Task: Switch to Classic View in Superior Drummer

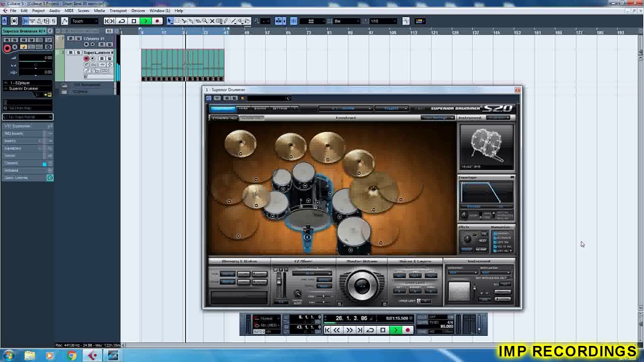Action: [252, 118]
